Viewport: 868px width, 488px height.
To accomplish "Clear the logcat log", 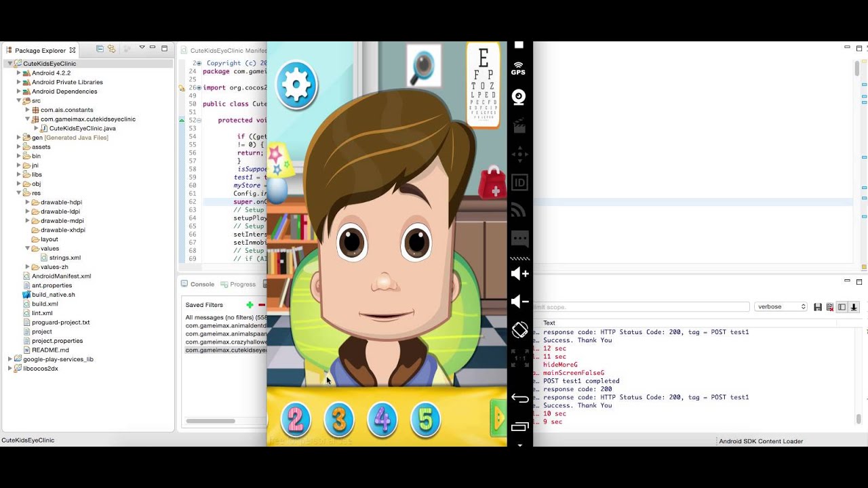I will [x=829, y=307].
